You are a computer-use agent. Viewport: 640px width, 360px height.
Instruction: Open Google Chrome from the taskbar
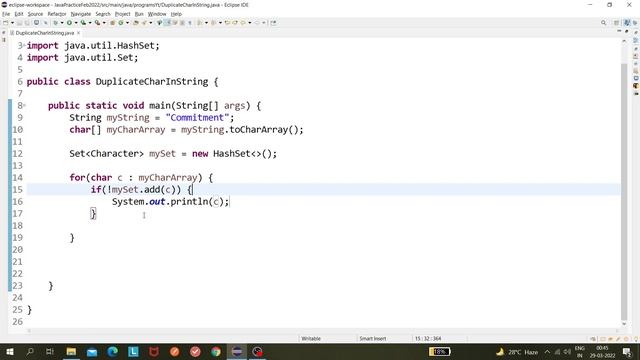pyautogui.click(x=216, y=351)
